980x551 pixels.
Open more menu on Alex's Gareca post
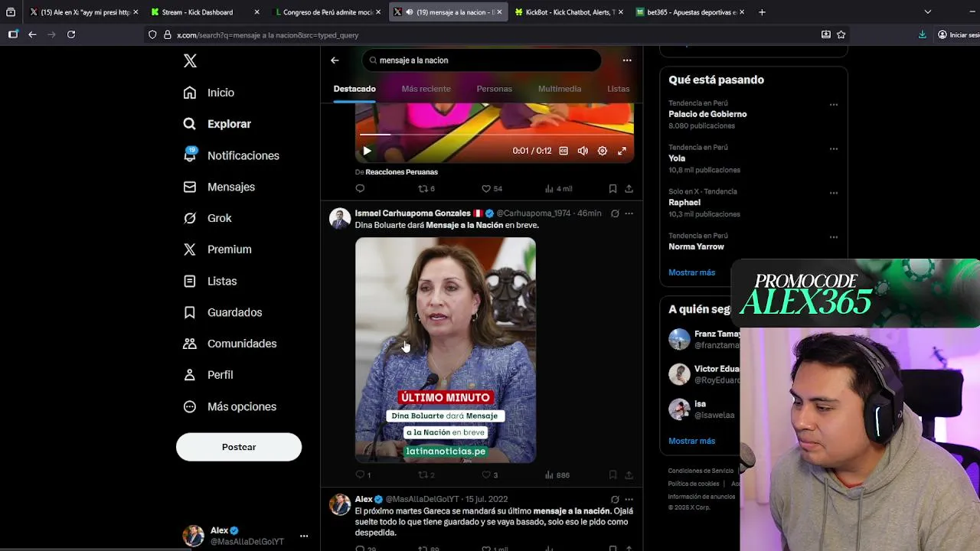629,500
